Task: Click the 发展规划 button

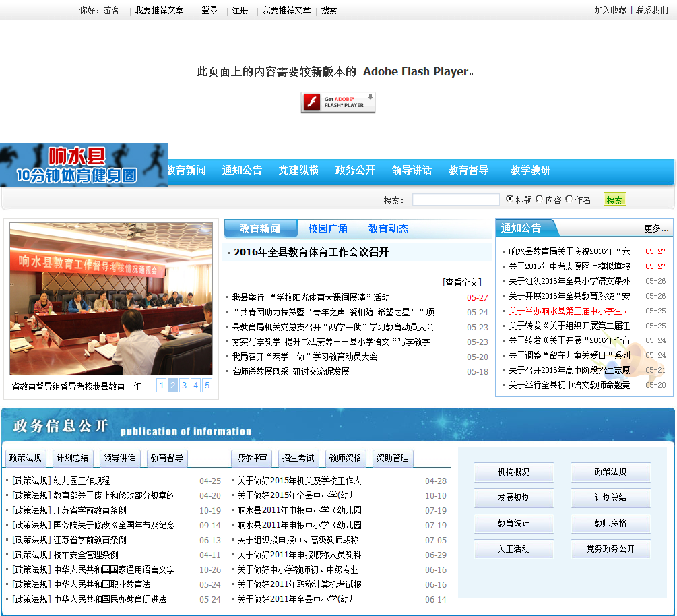Action: (x=514, y=497)
